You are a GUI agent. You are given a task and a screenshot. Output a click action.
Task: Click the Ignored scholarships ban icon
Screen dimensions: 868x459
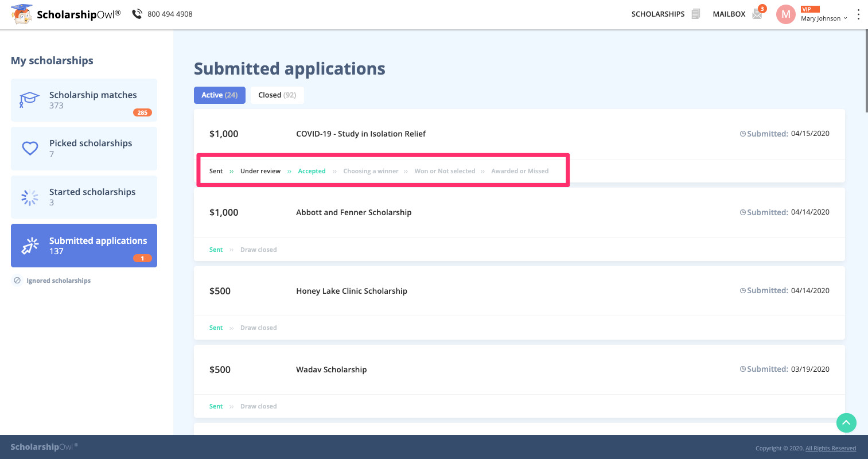(17, 281)
